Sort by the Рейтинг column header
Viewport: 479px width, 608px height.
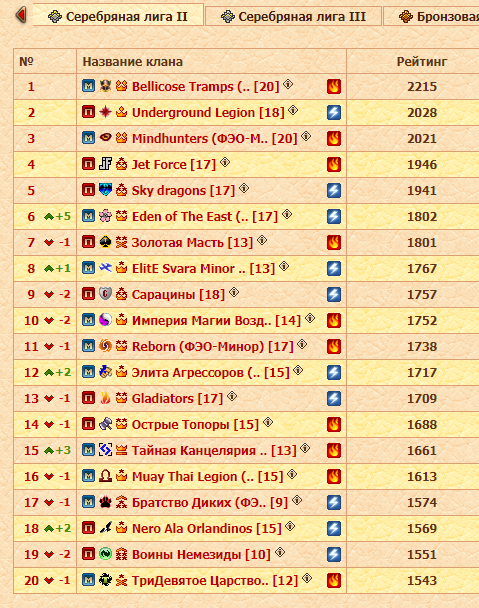tap(422, 62)
